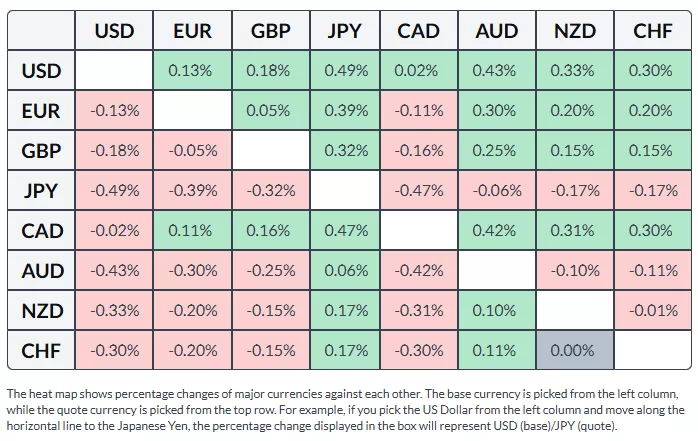Screen dimensions: 698x441
Task: Select the EUR/GBP cell showing 0.05%
Action: click(x=270, y=111)
